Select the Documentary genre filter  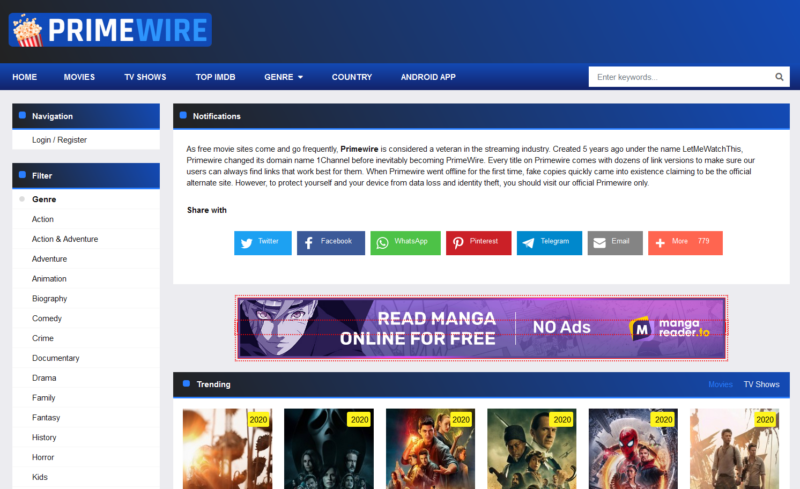click(56, 358)
